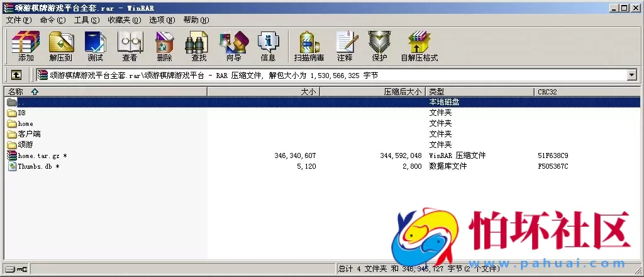644x277 pixels.
Task: Select the 颂游 folder name
Action: pyautogui.click(x=25, y=145)
